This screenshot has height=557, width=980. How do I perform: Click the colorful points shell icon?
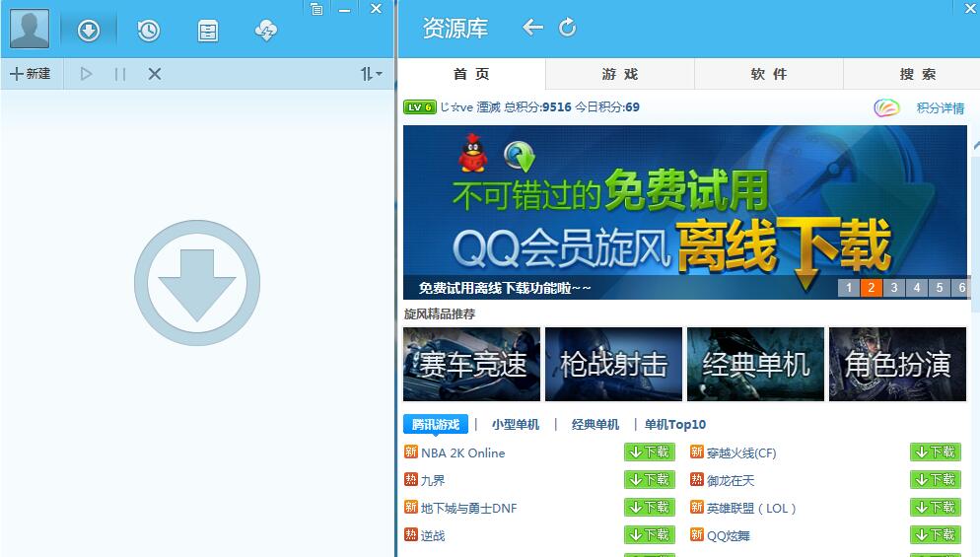886,107
